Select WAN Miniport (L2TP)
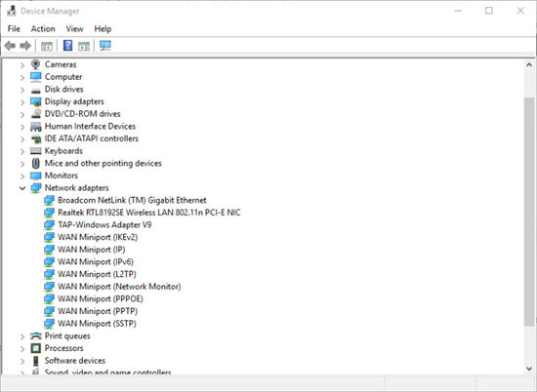Image resolution: width=537 pixels, height=392 pixels. click(x=97, y=274)
